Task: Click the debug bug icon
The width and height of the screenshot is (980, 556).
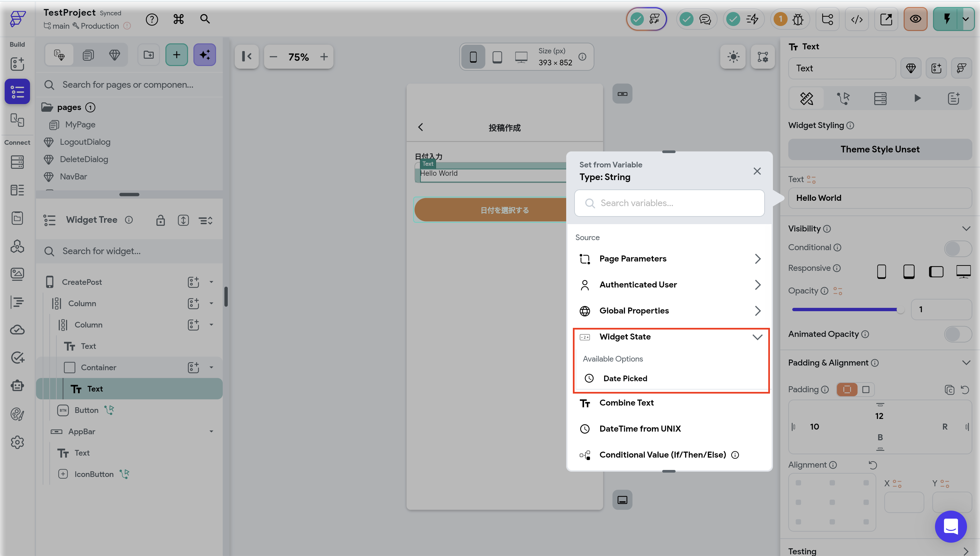Action: [x=798, y=19]
